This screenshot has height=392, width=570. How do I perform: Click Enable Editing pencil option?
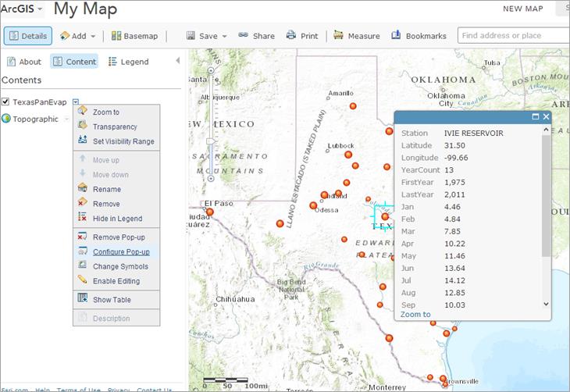(x=116, y=281)
